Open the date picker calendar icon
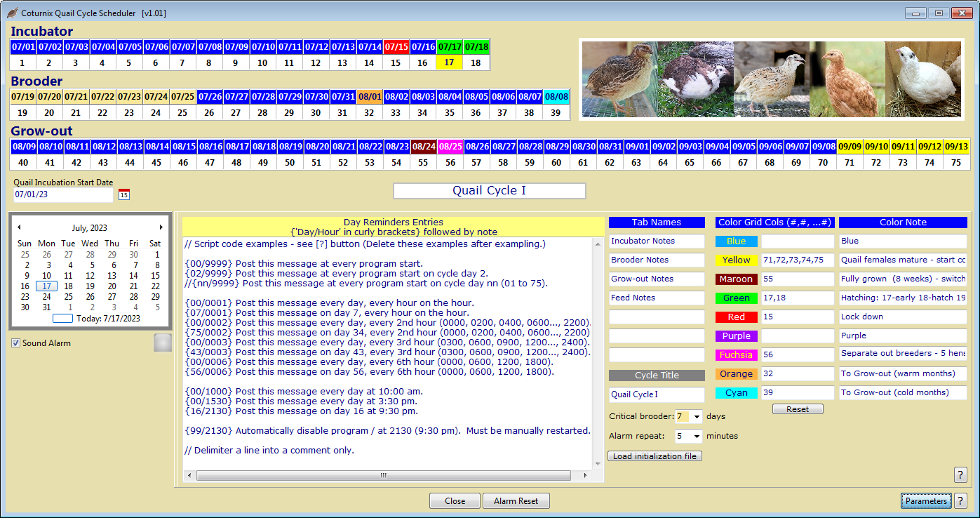The width and height of the screenshot is (980, 518). pyautogui.click(x=123, y=194)
